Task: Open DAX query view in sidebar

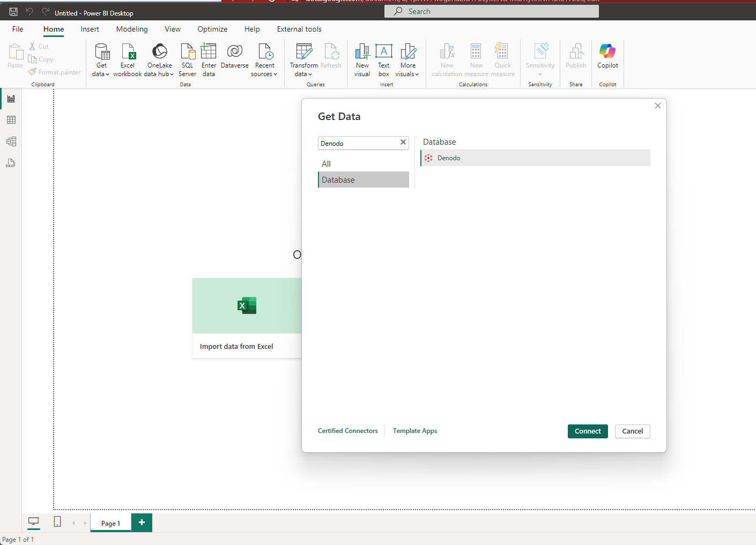Action: [11, 163]
